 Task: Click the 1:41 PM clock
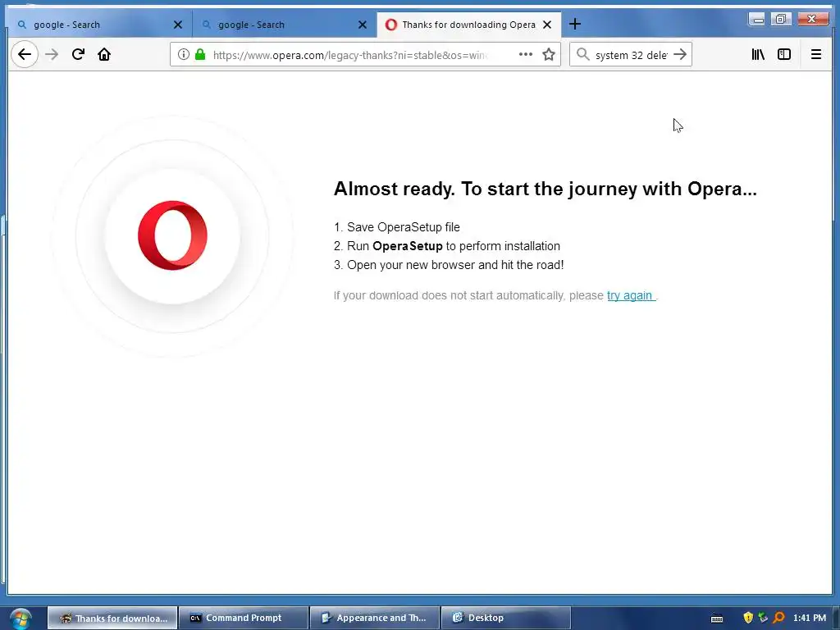pos(810,618)
